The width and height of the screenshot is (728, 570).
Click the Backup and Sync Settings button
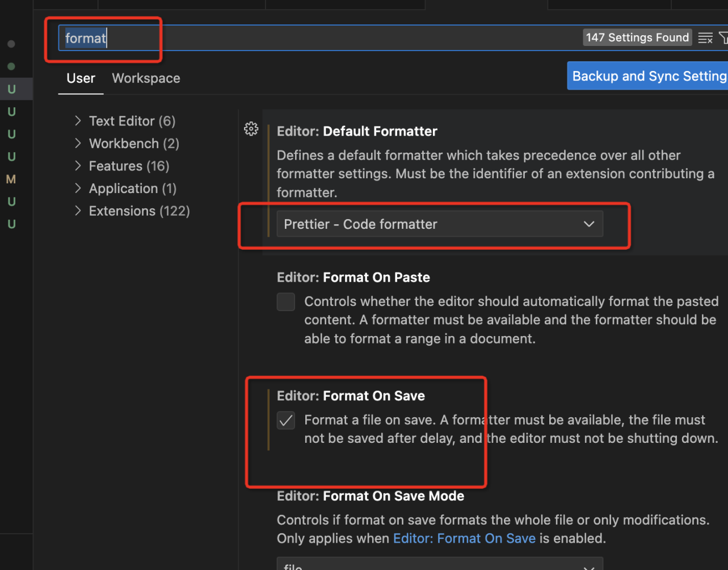point(647,76)
